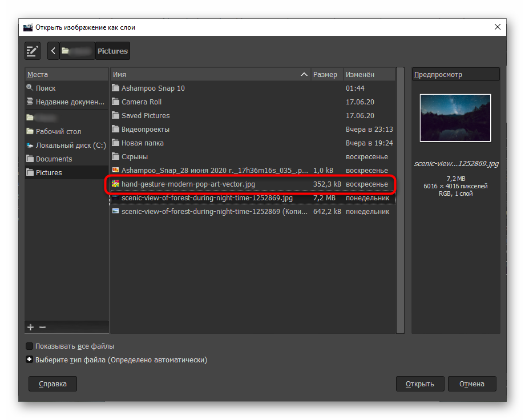The image size is (525, 420).
Task: Click Ashampoo Snap 10 folder icon
Action: click(115, 88)
